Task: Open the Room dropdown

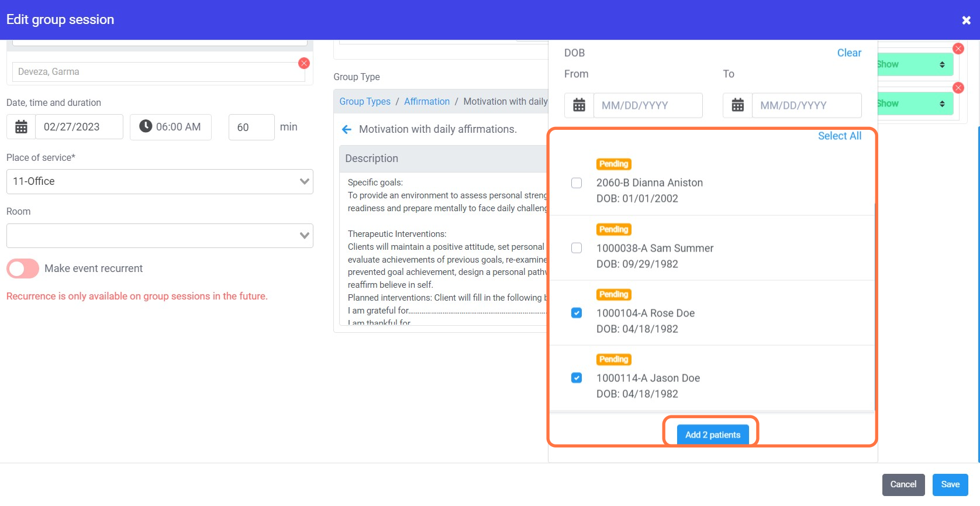Action: pos(160,236)
